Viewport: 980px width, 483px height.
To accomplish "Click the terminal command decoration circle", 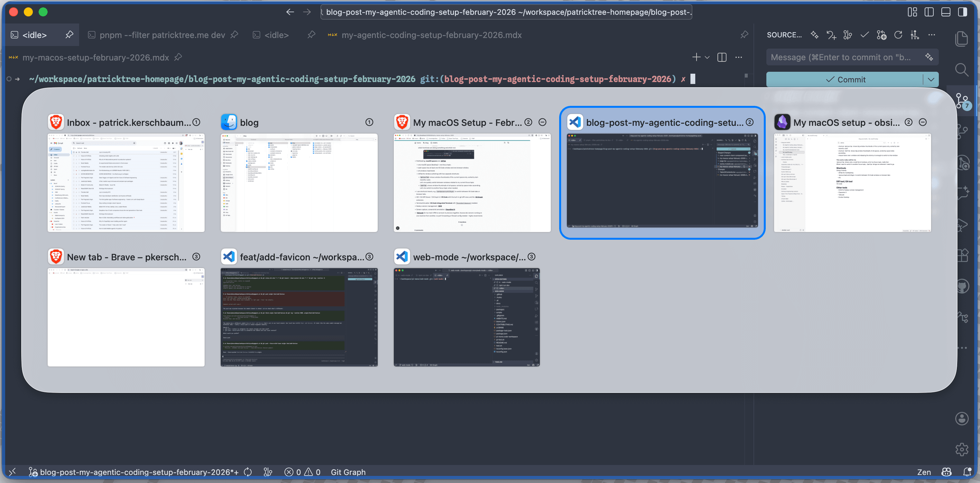I will [9, 79].
